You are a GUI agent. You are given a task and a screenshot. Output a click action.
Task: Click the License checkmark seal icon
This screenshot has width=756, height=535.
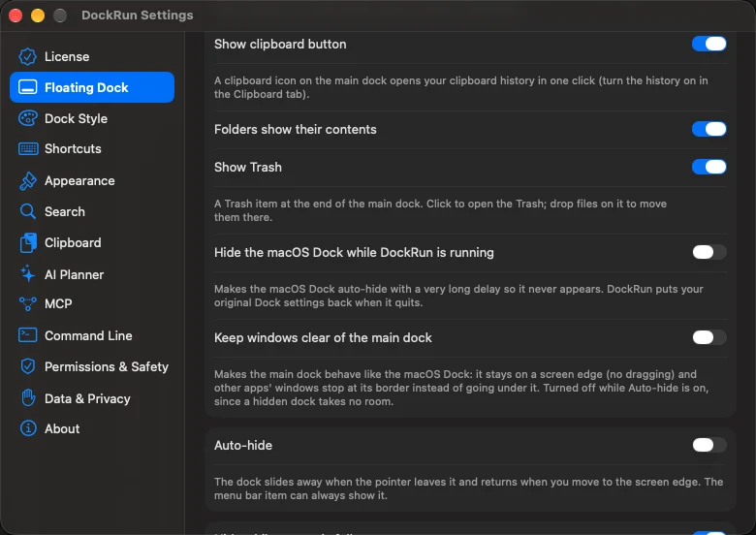pos(27,56)
